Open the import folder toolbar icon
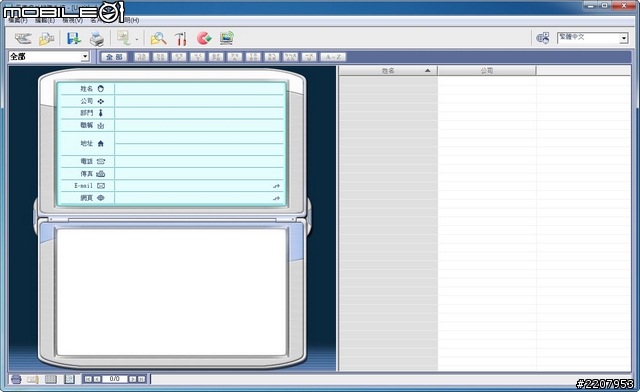Screen dimensions: 640x392 47,39
